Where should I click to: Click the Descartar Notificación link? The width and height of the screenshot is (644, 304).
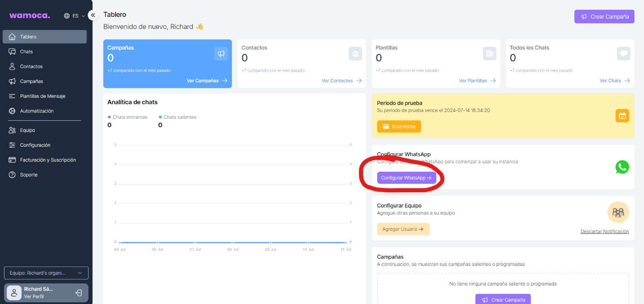pos(605,232)
